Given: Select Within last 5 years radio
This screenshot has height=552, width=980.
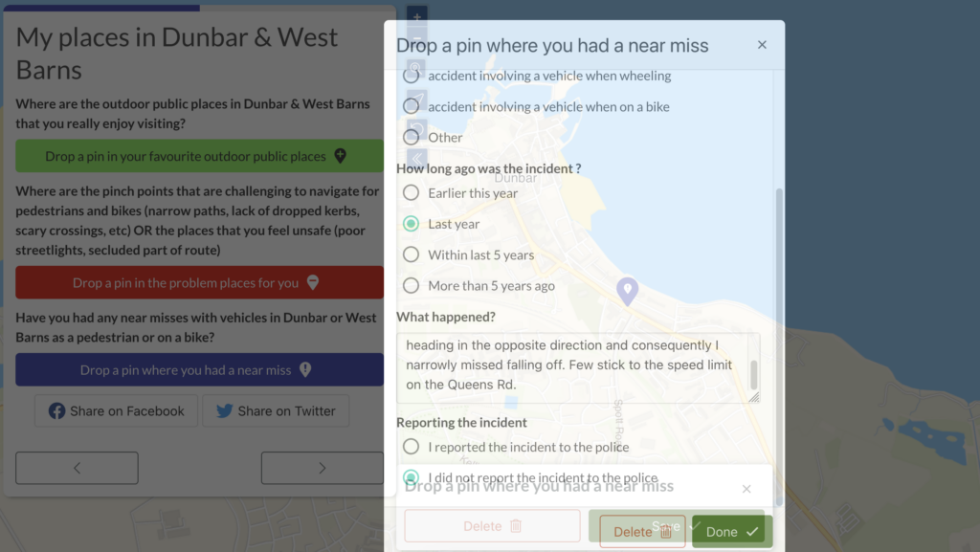Looking at the screenshot, I should coord(411,254).
